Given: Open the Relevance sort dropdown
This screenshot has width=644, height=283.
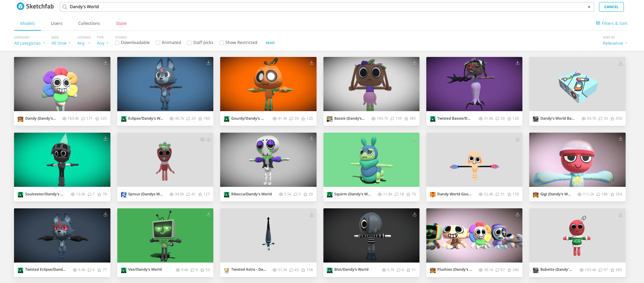Looking at the screenshot, I should (615, 43).
